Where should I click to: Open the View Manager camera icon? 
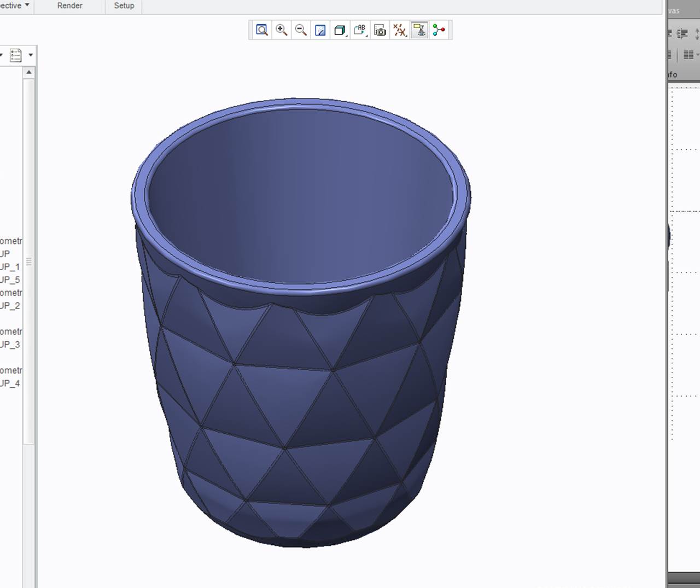380,30
